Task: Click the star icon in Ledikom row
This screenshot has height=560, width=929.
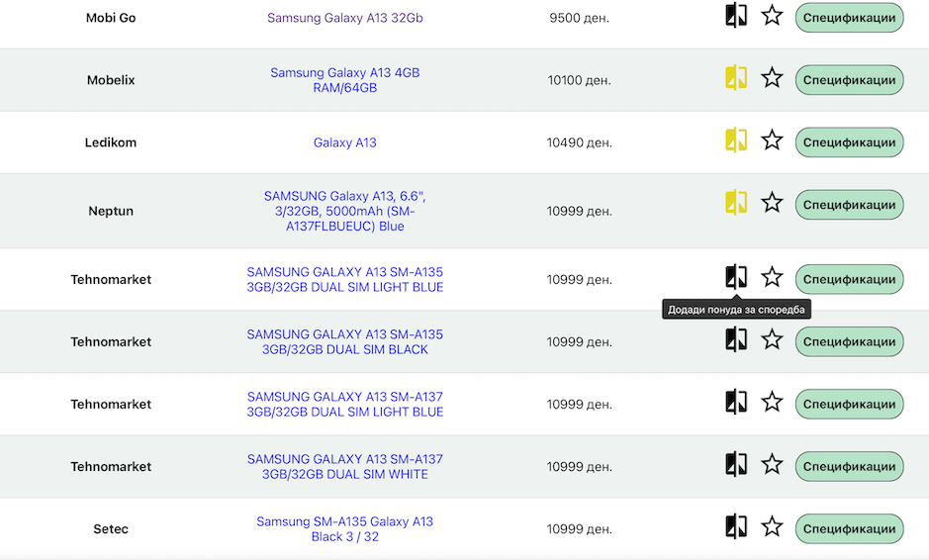Action: pyautogui.click(x=772, y=140)
